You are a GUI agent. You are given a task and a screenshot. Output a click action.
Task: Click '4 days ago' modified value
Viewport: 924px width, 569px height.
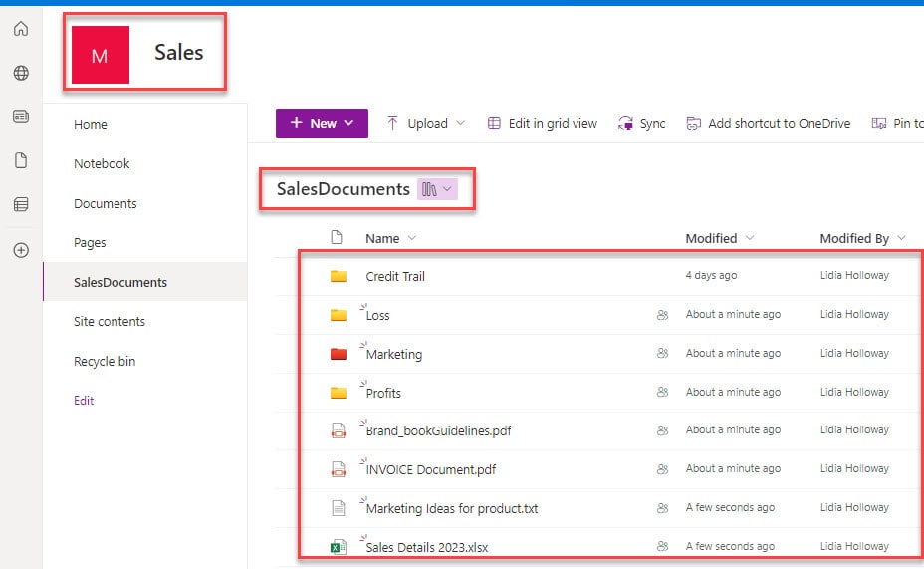pos(711,275)
